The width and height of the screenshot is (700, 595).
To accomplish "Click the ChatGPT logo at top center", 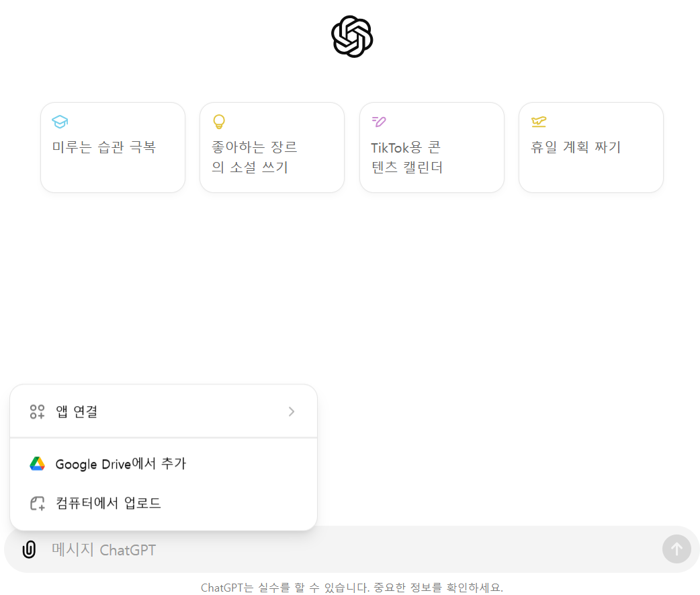I will tap(351, 36).
